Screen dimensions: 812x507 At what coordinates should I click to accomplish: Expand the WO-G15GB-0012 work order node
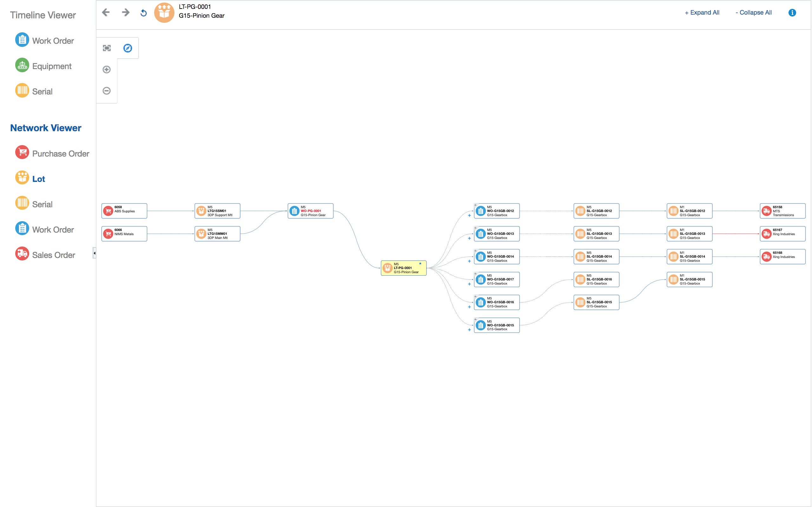point(469,215)
